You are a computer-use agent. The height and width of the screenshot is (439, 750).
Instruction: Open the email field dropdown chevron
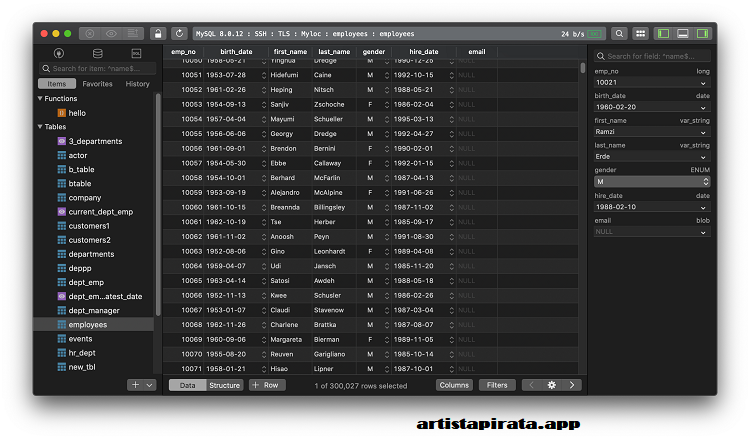pos(703,232)
